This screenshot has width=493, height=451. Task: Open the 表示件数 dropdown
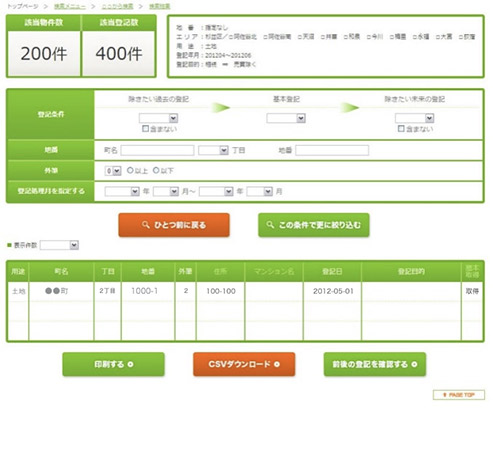tap(59, 245)
